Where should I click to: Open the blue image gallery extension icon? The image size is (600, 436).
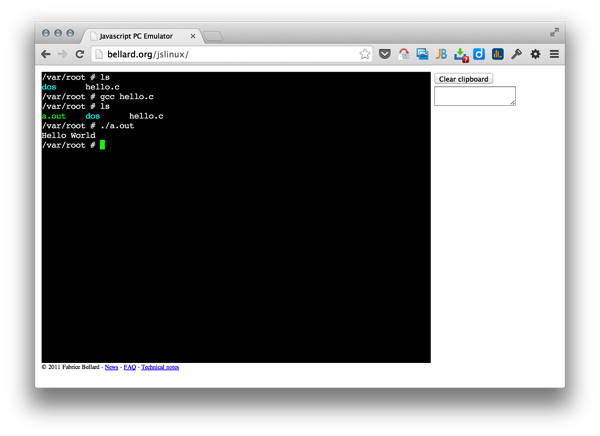(x=422, y=54)
